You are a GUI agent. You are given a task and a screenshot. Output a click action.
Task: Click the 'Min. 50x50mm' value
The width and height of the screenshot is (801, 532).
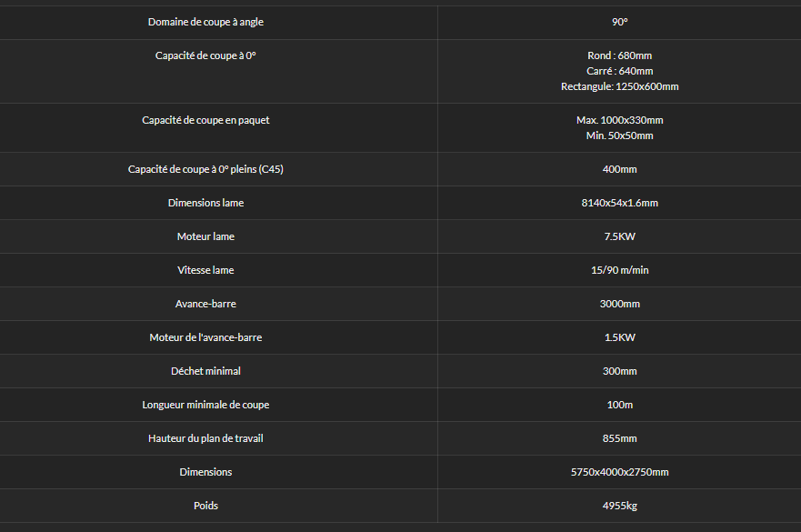[x=619, y=136]
